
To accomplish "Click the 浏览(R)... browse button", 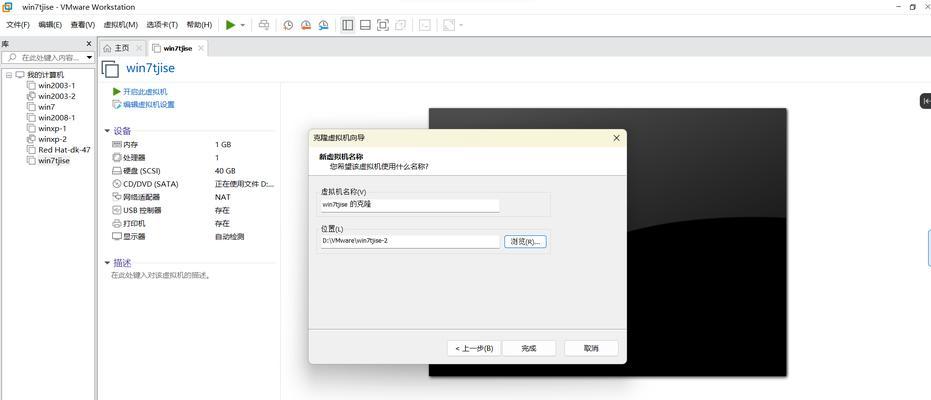I will 525,242.
